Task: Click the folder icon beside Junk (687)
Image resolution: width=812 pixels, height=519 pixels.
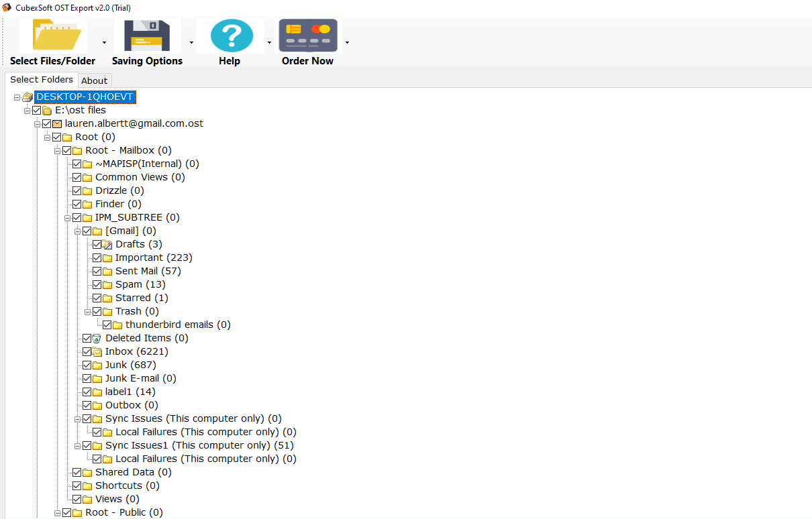Action: pos(97,365)
